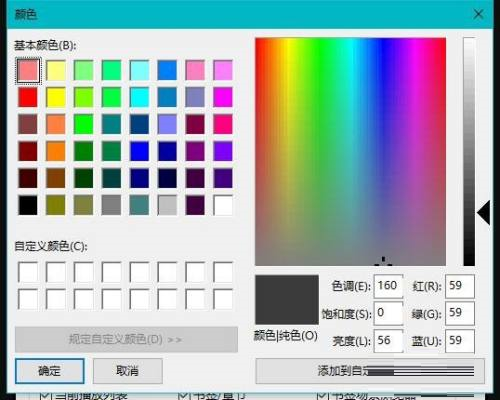Click the 亮度(L) luminance field

pyautogui.click(x=388, y=341)
